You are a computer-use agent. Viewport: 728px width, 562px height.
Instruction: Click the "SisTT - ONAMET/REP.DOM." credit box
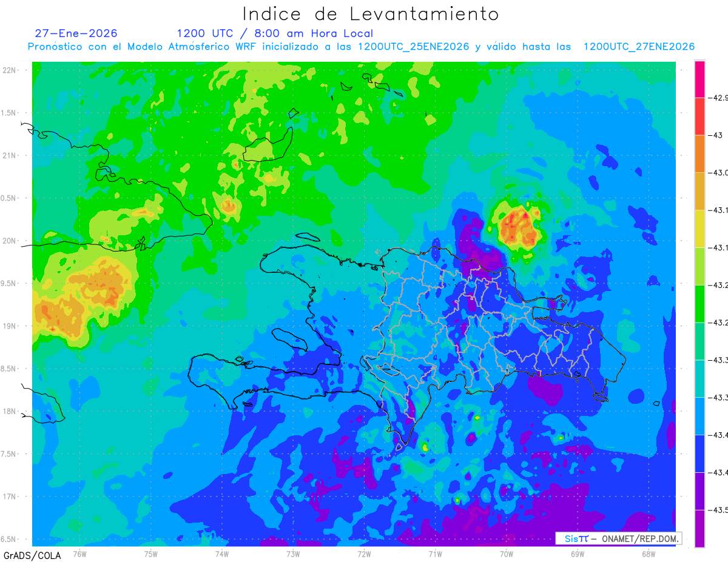[x=619, y=538]
